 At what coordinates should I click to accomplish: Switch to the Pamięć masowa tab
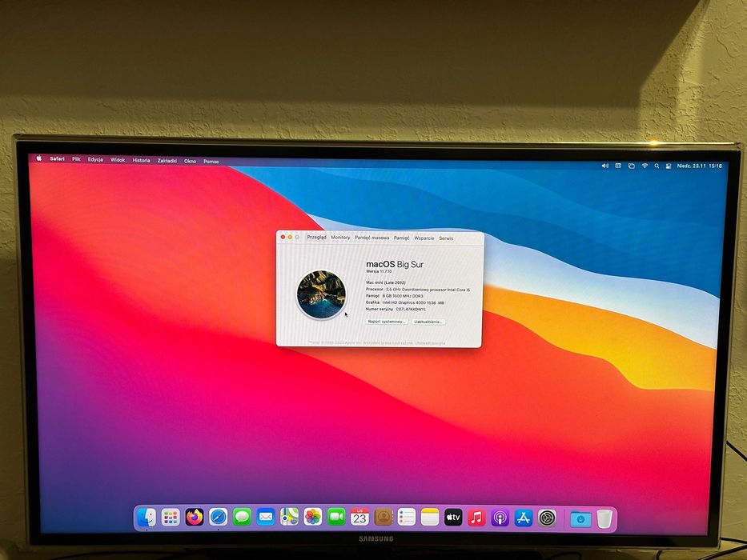point(372,238)
